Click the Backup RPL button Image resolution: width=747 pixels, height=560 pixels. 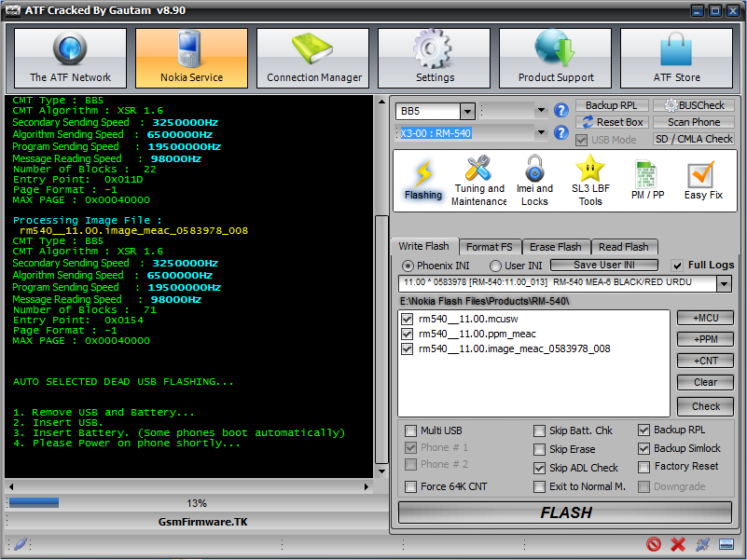click(612, 105)
